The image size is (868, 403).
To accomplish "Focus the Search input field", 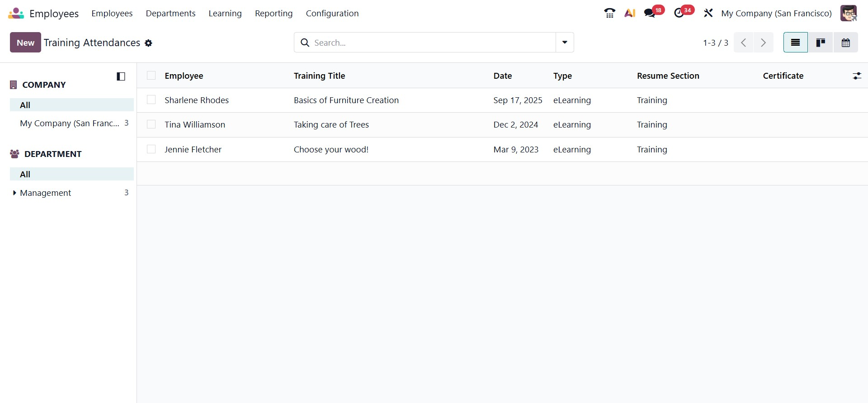I will 429,43.
